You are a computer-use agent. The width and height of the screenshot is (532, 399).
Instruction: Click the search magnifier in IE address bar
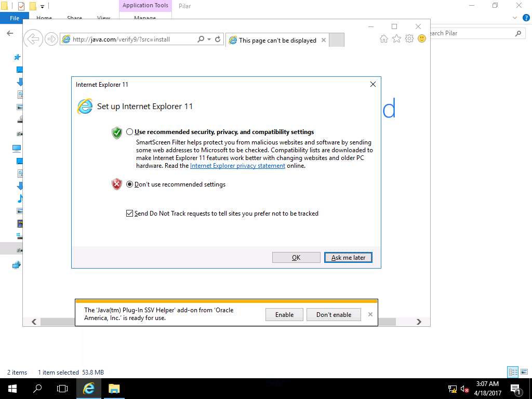(x=201, y=39)
